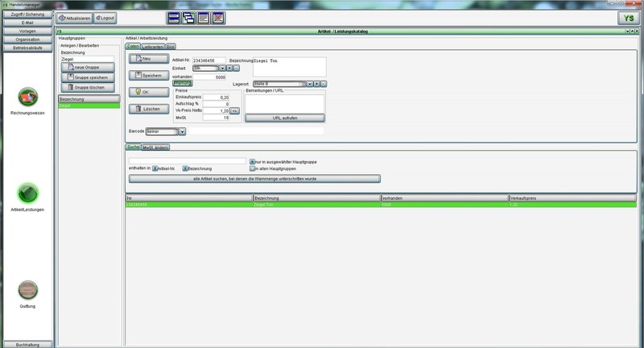Click the search text input field

point(188,161)
